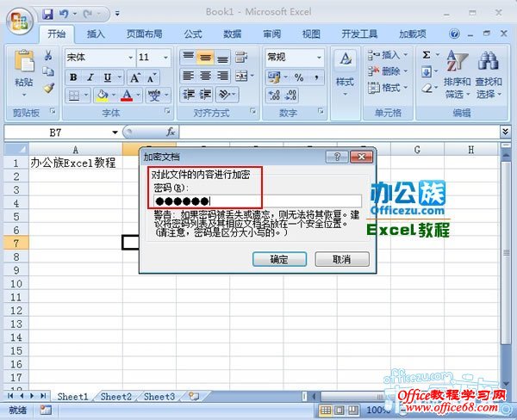
Task: Click the password input field
Action: 257,201
